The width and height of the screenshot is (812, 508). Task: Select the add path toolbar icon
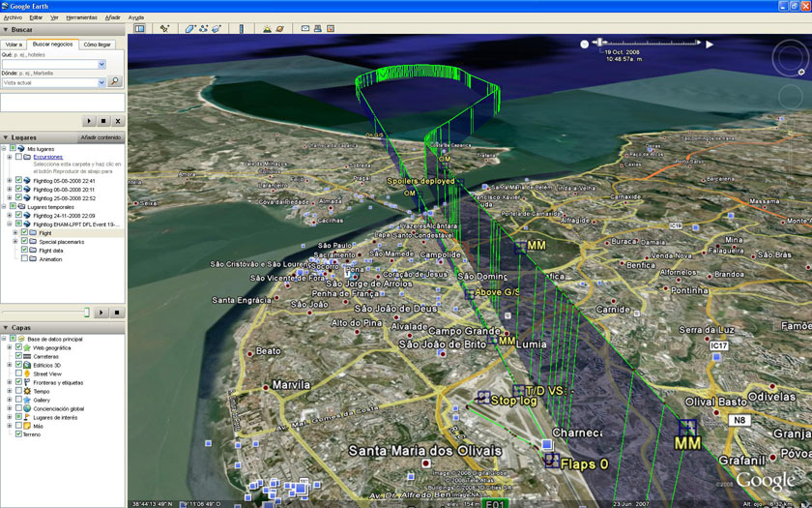coord(203,28)
